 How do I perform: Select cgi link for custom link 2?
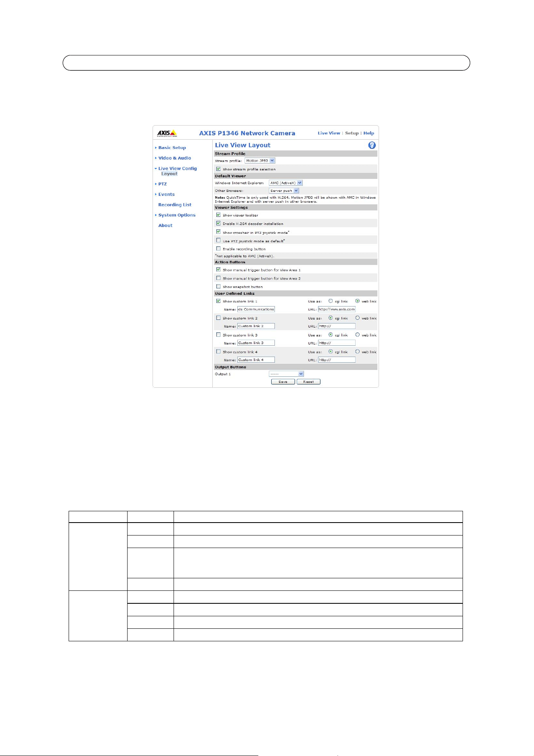click(331, 318)
